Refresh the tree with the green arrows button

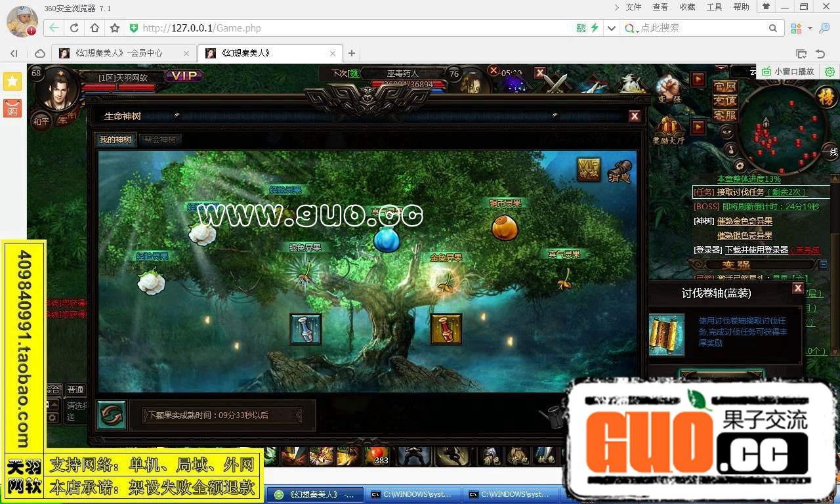point(112,415)
